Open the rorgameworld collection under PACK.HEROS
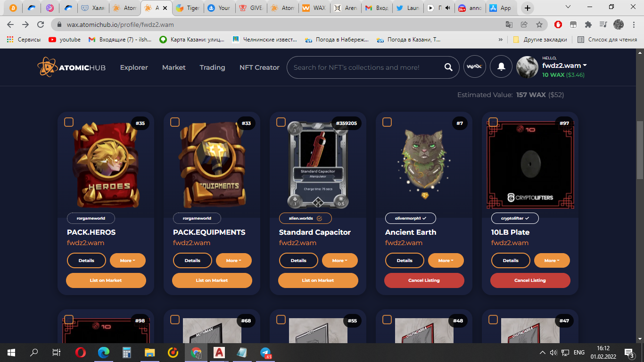 [x=91, y=218]
